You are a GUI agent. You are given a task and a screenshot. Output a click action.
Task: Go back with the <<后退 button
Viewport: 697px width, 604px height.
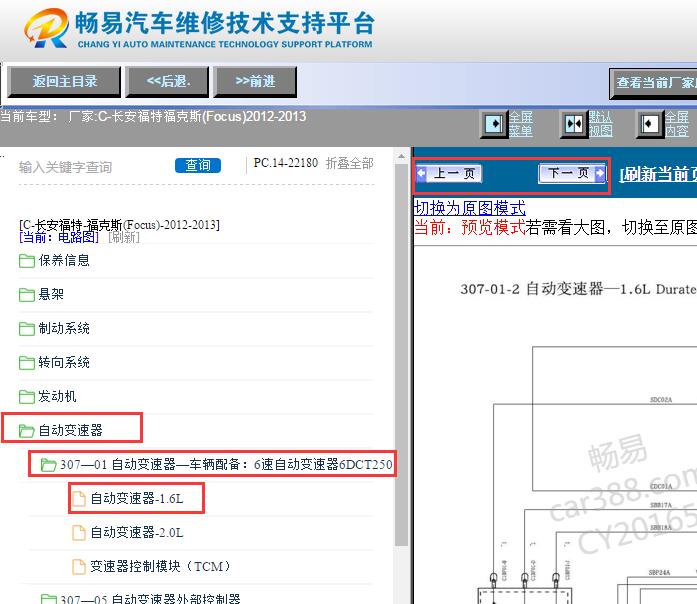coord(167,82)
